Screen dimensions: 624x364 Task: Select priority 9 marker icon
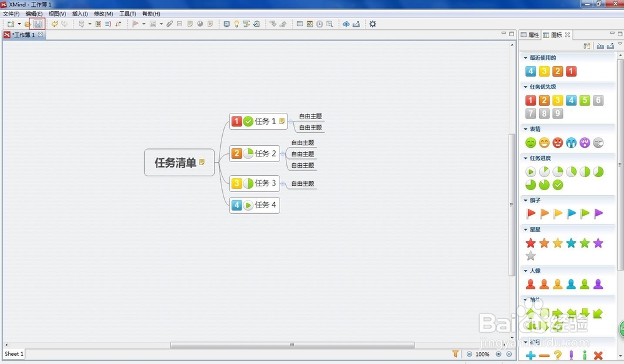(x=557, y=113)
